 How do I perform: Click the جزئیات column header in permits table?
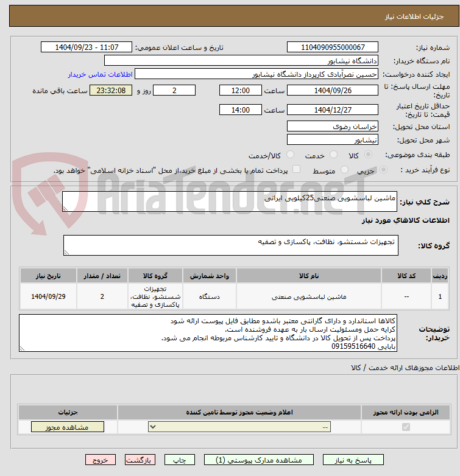coord(68,412)
